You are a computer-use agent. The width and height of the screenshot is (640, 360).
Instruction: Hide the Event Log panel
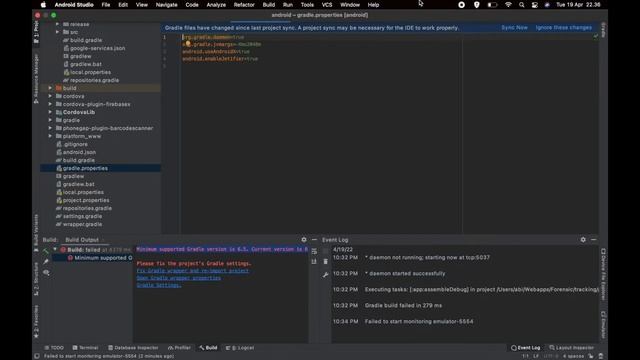click(593, 240)
